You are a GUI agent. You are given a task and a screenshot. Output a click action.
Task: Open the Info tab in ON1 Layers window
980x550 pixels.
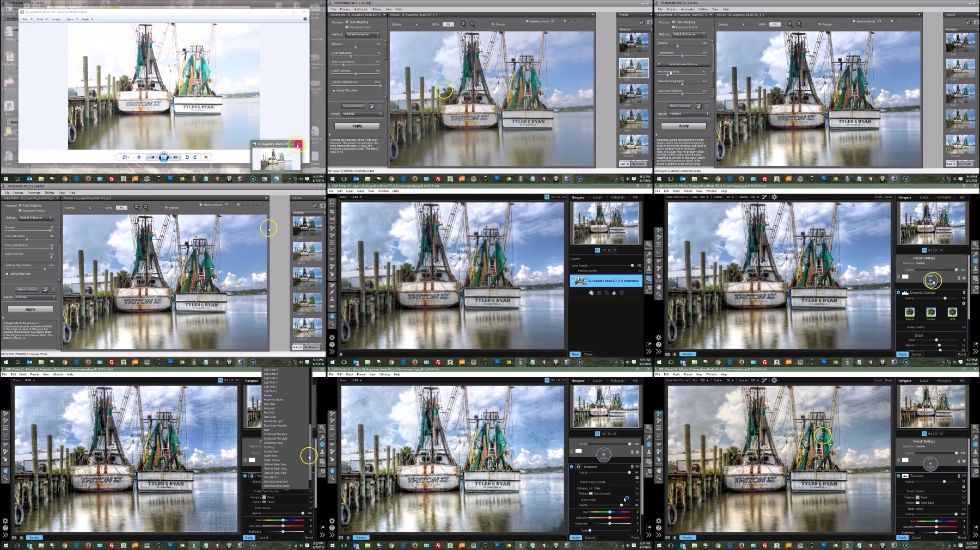tap(635, 197)
